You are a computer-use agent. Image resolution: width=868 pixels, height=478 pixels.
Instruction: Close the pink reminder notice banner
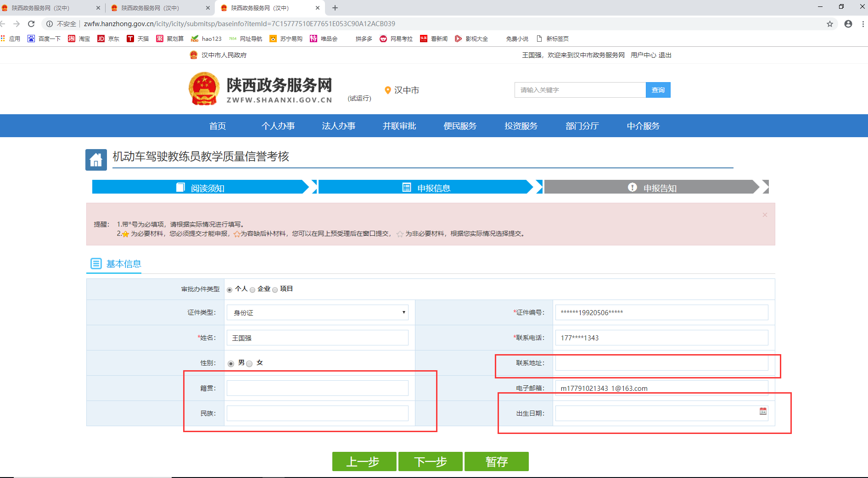coord(765,215)
